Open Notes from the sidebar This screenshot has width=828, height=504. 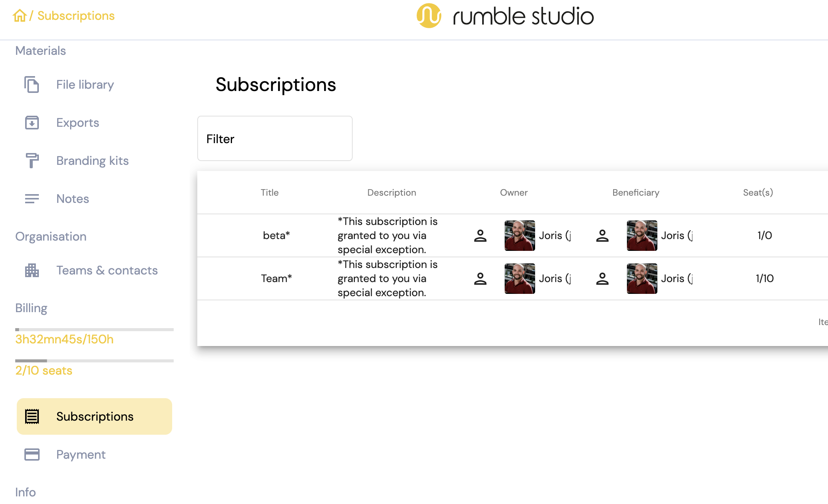click(73, 199)
